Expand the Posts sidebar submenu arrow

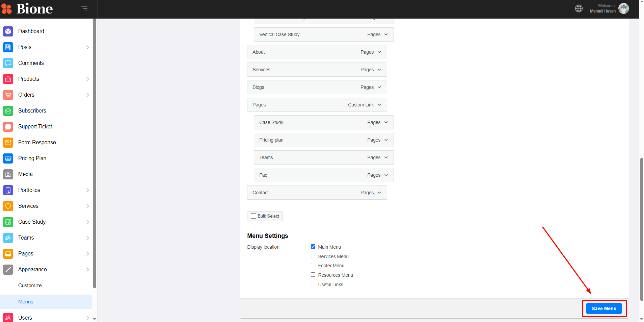coord(87,47)
